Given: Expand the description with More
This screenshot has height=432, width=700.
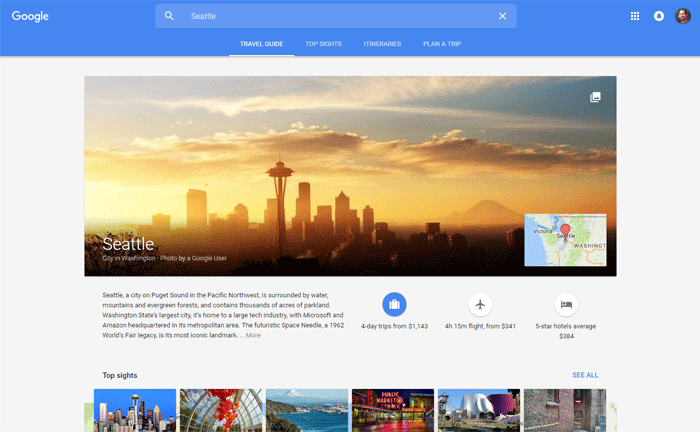Looking at the screenshot, I should click(253, 335).
